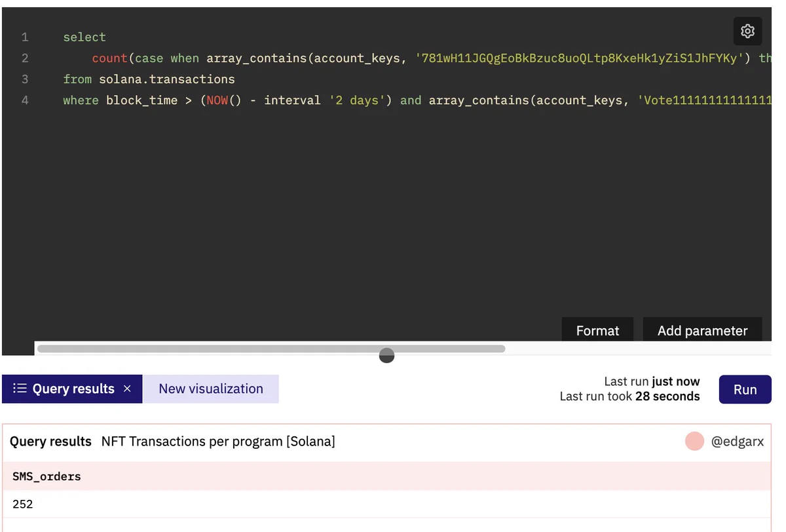Screen dimensions: 786x532
Task: Open @edgarx user profile link
Action: tap(738, 441)
